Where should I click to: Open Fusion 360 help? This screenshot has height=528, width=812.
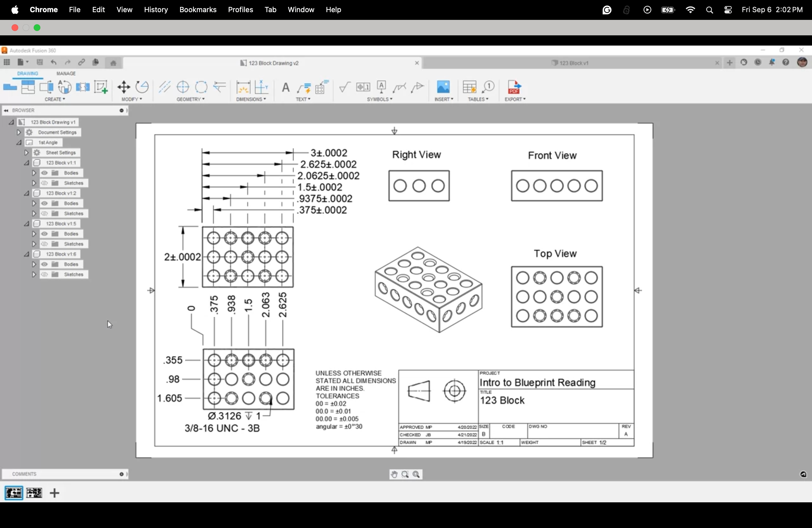786,63
